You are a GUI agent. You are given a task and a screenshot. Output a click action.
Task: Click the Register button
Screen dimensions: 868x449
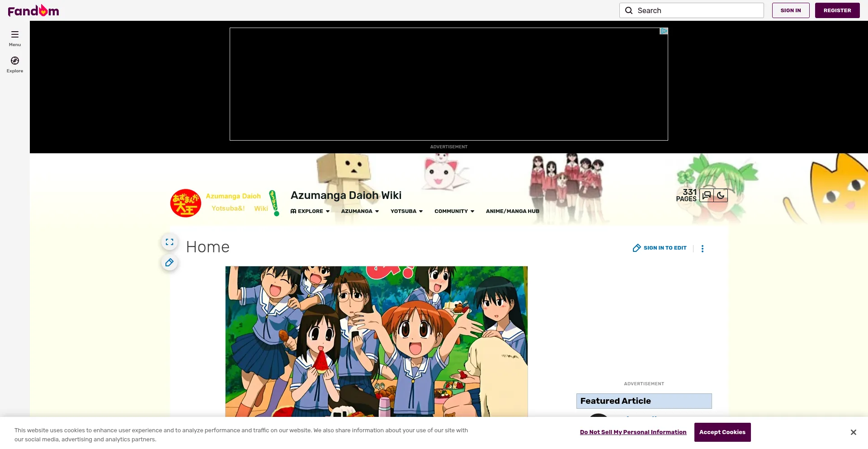click(x=837, y=10)
